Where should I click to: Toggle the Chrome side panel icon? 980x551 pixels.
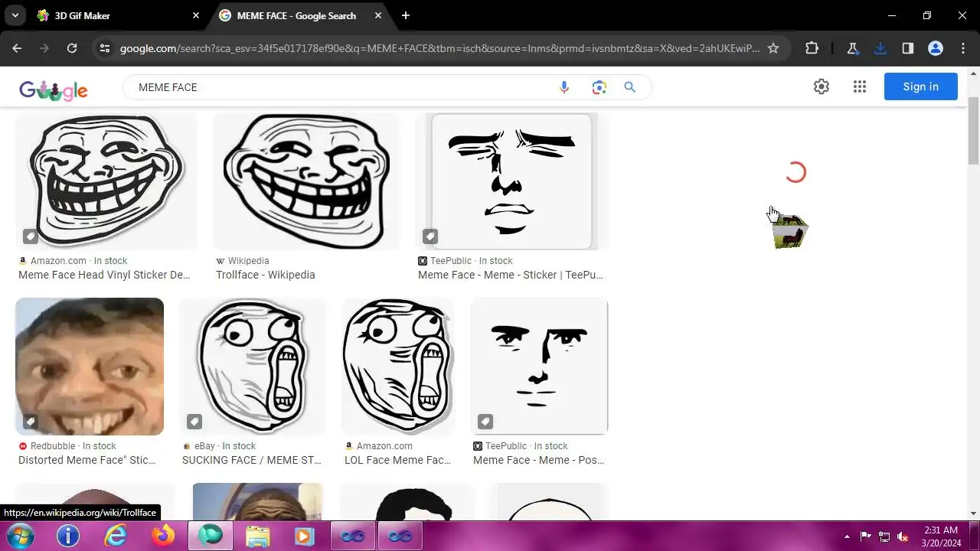click(908, 48)
